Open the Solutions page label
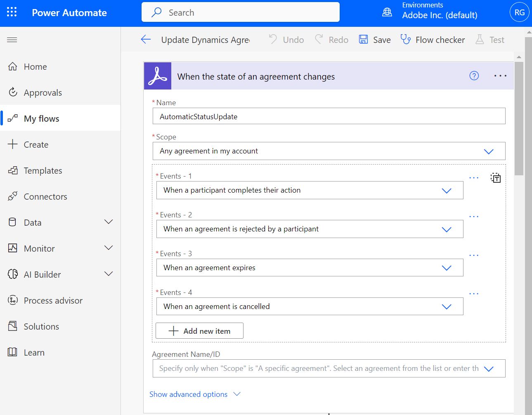This screenshot has height=415, width=532. click(41, 326)
